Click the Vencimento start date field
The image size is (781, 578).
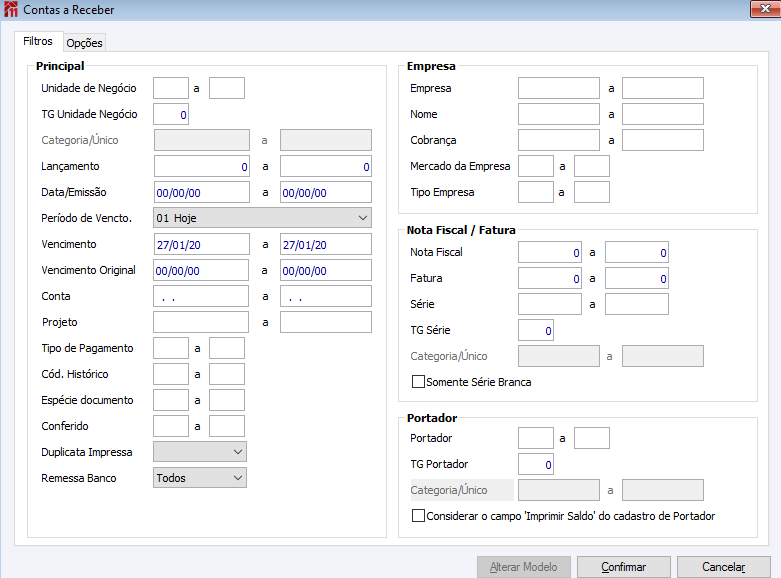click(201, 244)
